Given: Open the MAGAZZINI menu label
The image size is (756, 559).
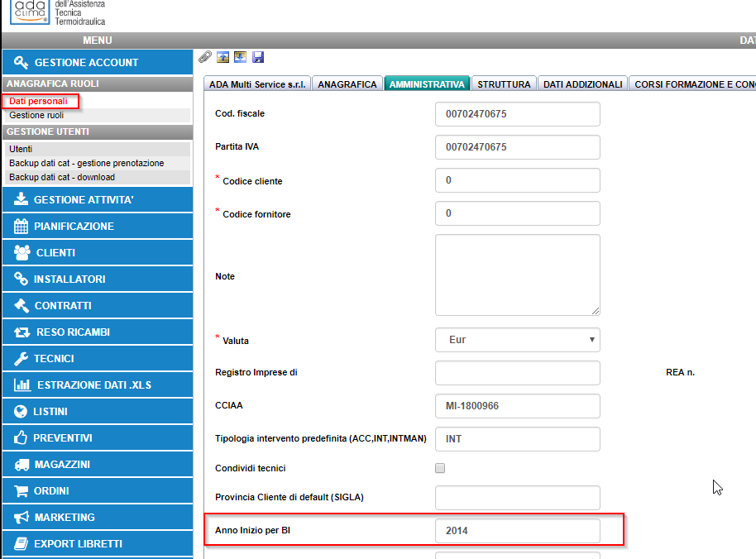Looking at the screenshot, I should tap(62, 465).
